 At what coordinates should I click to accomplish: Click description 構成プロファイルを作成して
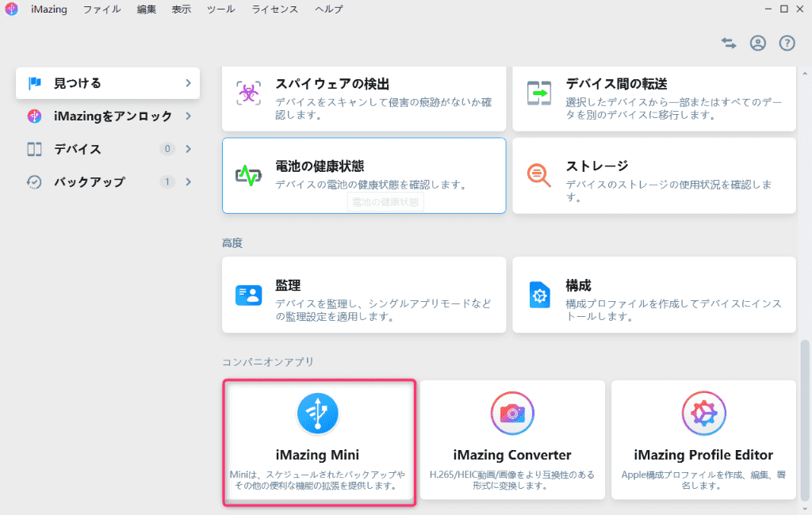click(674, 310)
